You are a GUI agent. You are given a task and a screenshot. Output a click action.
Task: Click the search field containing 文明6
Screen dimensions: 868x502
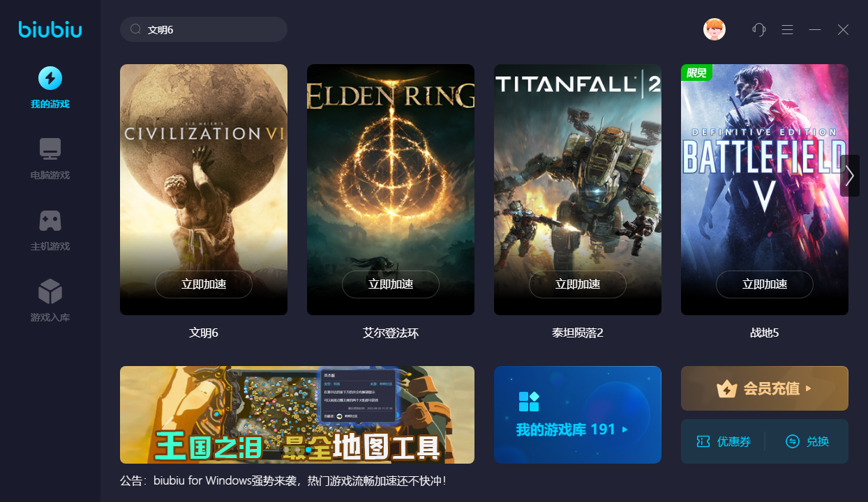(x=204, y=29)
